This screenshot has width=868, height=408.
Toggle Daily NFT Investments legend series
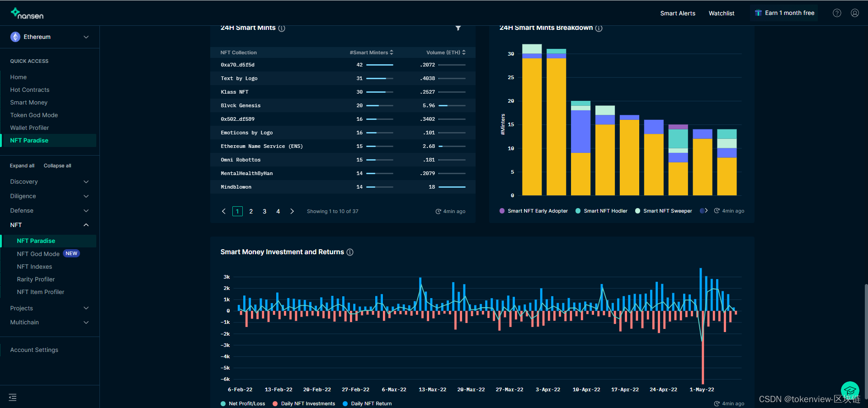304,403
